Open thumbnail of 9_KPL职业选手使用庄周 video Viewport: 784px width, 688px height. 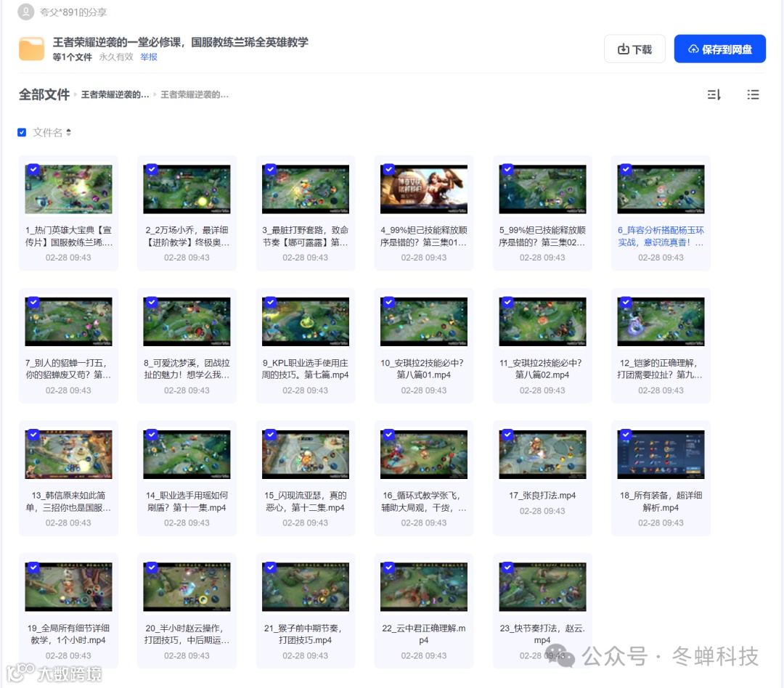coord(306,322)
